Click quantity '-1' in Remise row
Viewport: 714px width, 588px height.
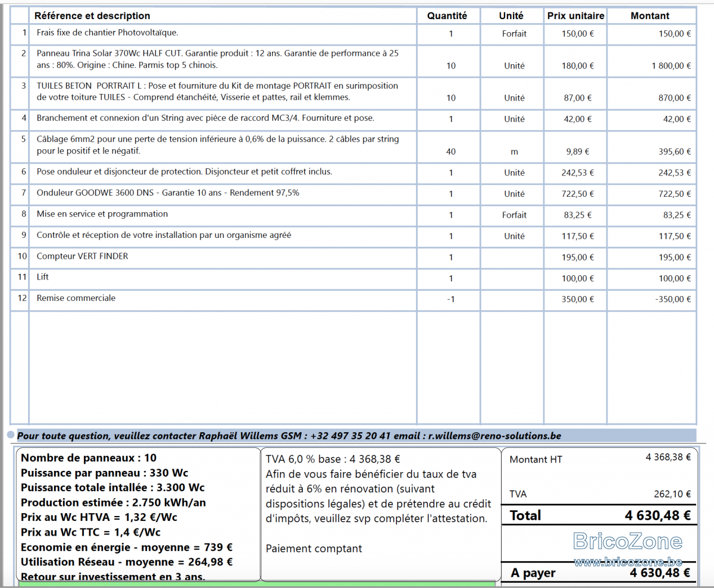[x=450, y=300]
